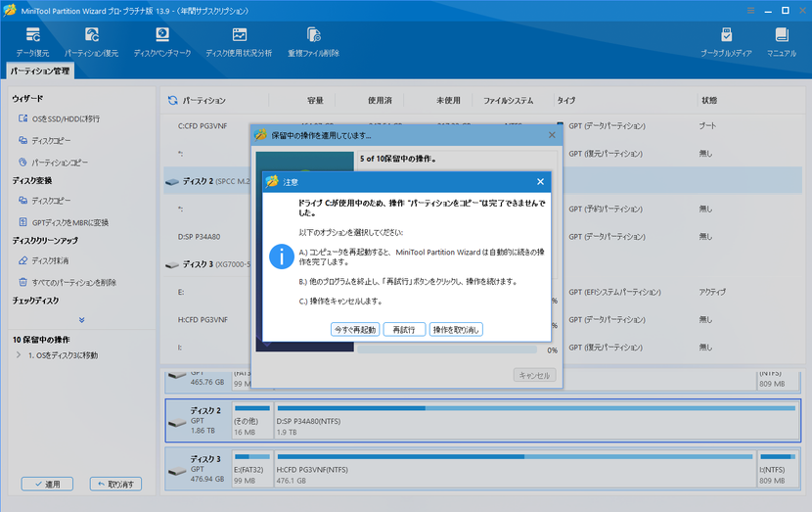Select H:CFD PG3VNF(NTFS) block in disk map
This screenshot has width=812, height=512.
pyautogui.click(x=515, y=469)
